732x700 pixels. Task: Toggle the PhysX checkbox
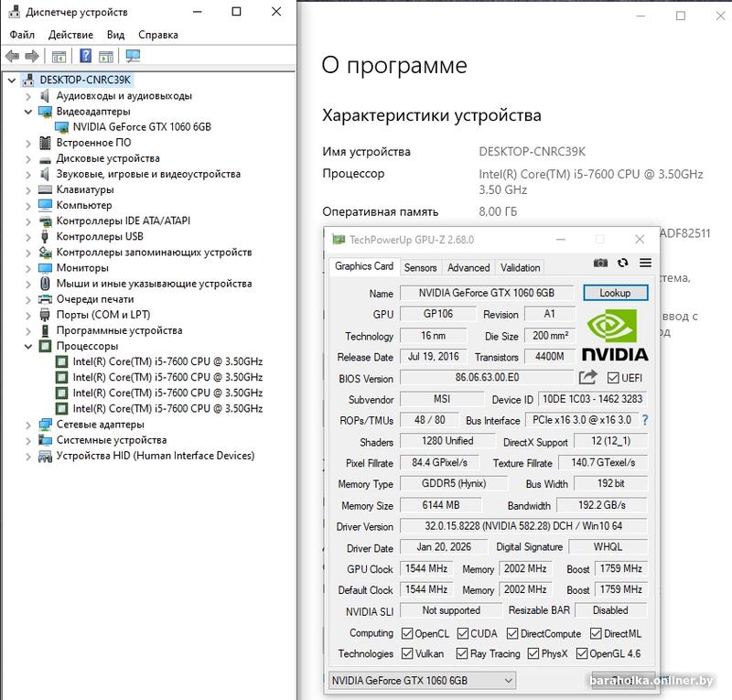tap(533, 653)
